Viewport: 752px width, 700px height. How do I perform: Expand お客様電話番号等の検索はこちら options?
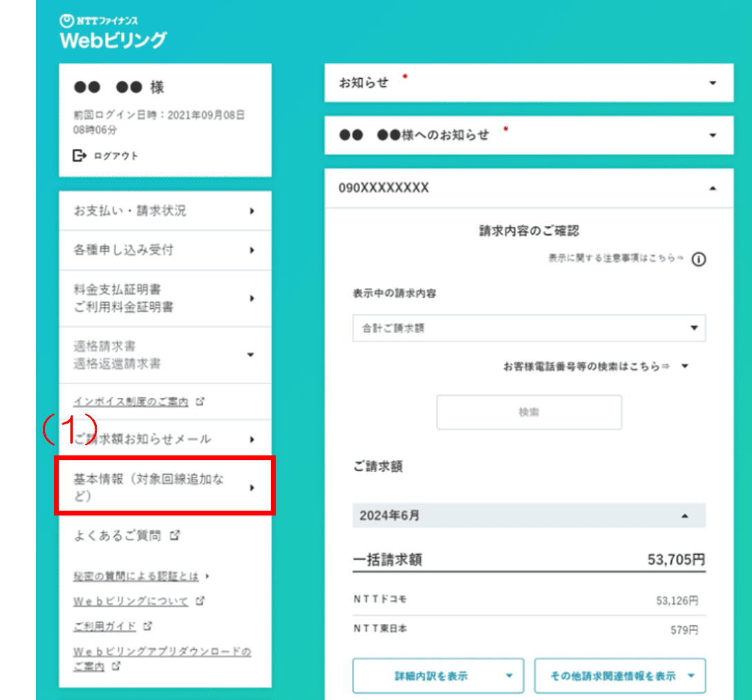pyautogui.click(x=684, y=366)
